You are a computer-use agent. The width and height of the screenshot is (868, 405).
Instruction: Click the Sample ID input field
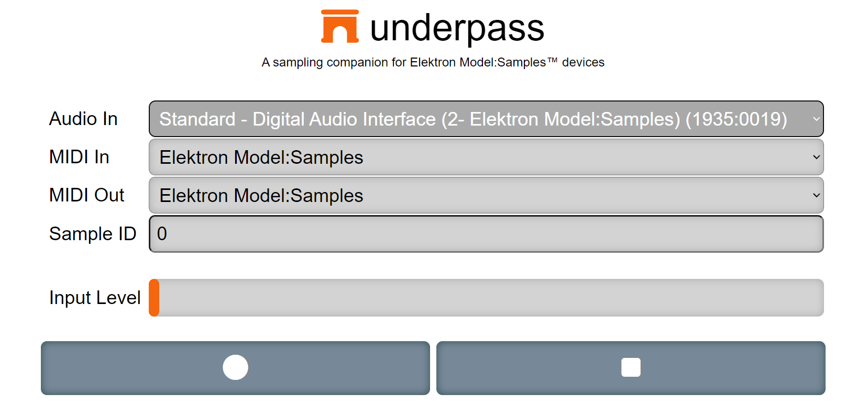[x=486, y=234]
